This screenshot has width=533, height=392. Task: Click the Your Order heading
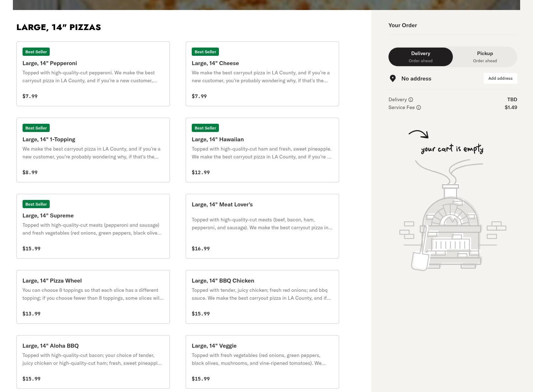point(403,25)
